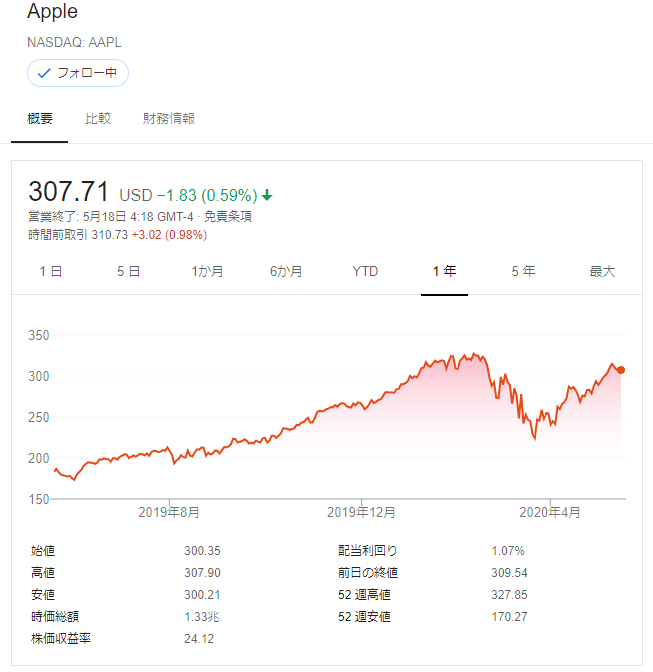The height and width of the screenshot is (672, 653).
Task: Click the pre-market change +3.02 (0.98%)
Action: 169,235
